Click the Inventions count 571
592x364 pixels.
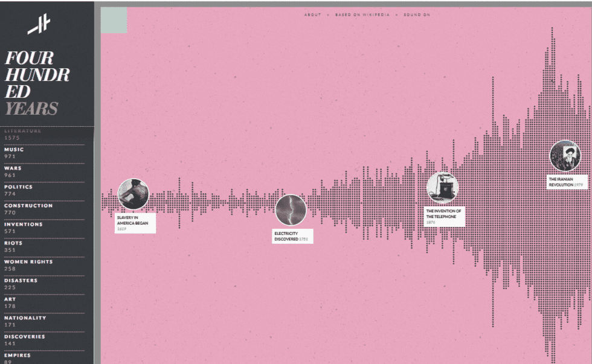[x=10, y=232]
